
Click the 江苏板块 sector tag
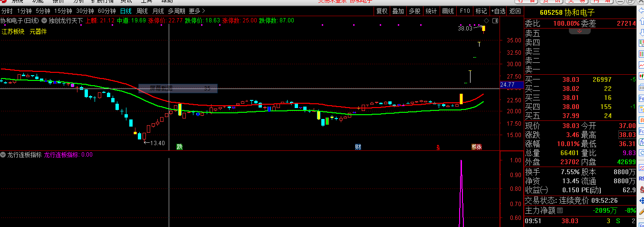14,32
